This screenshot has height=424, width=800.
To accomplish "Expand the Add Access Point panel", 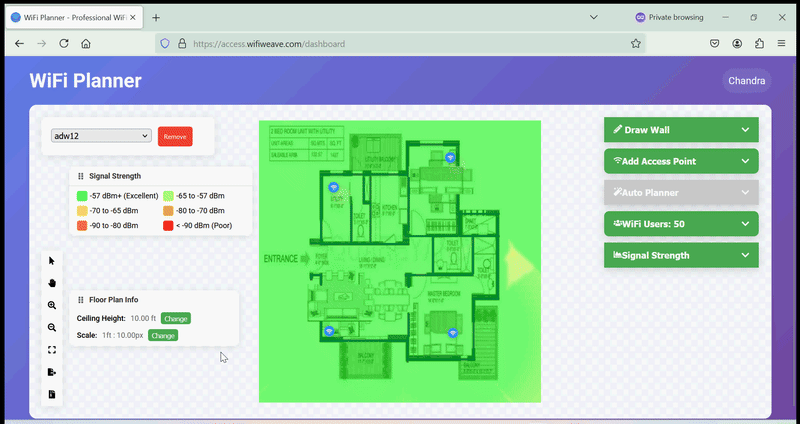I will (x=681, y=161).
